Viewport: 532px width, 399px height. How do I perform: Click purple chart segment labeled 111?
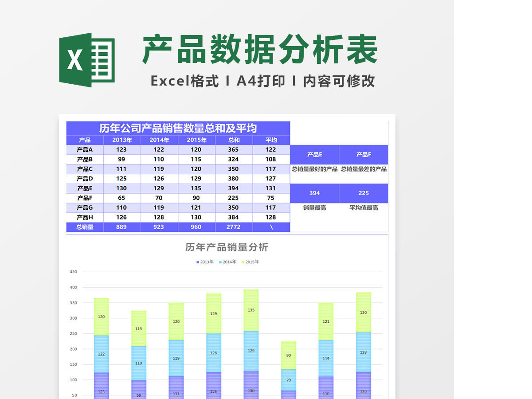[176, 388]
